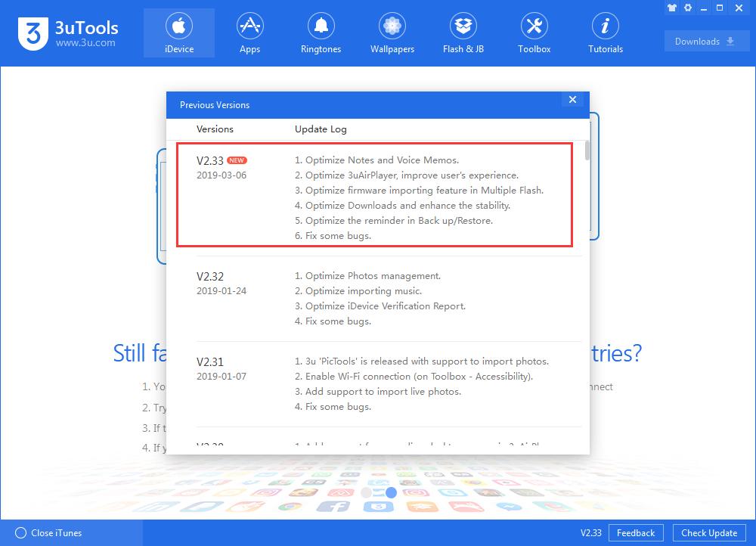The height and width of the screenshot is (546, 756).
Task: Click 'Enable Wi-Fi connection' log line
Action: click(414, 376)
